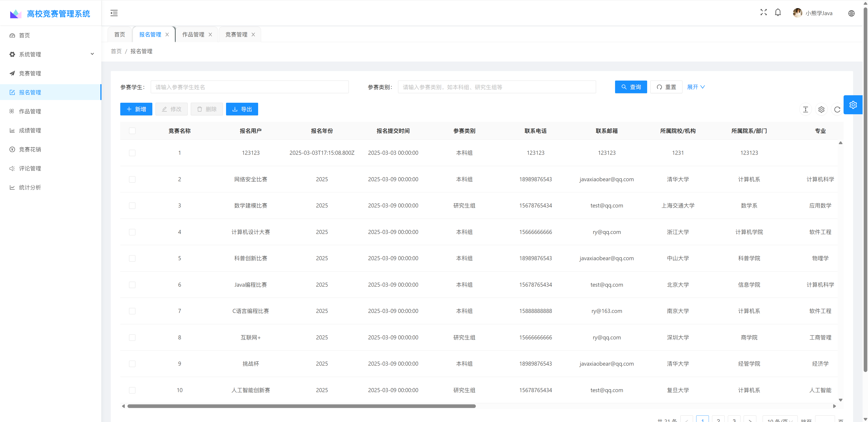Toggle fullscreen mode icon
868x422 pixels.
click(764, 12)
